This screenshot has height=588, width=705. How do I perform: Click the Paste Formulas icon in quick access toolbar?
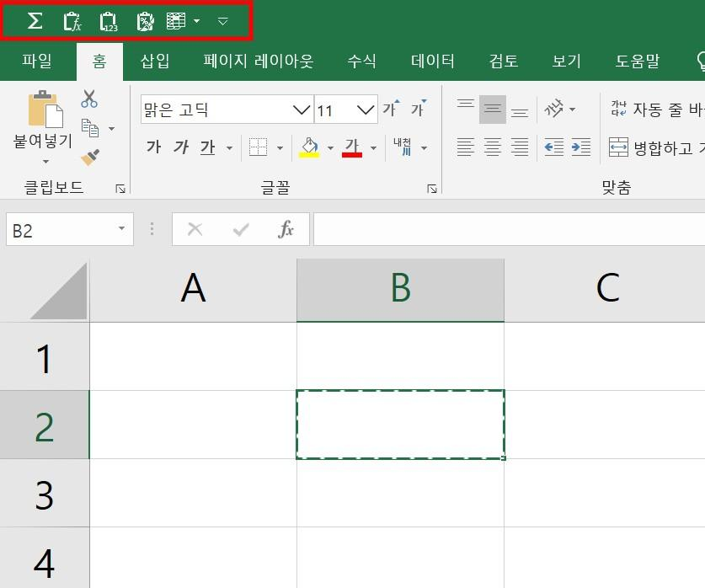pyautogui.click(x=72, y=22)
